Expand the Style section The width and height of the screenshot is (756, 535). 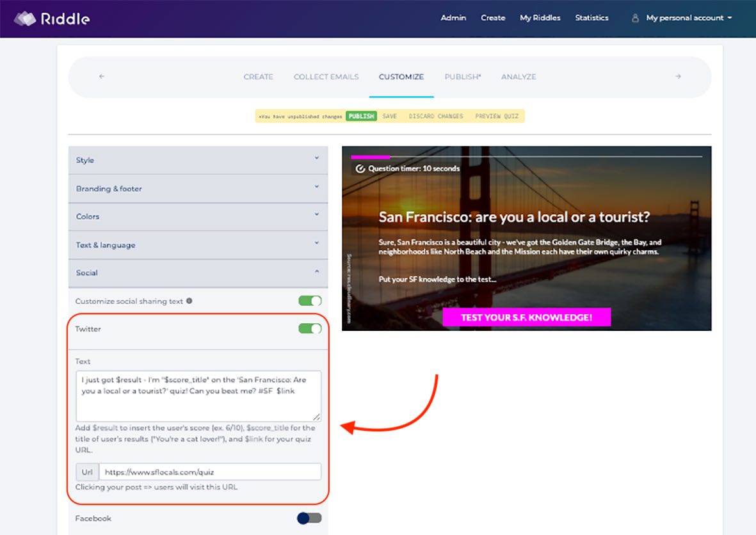click(x=198, y=160)
